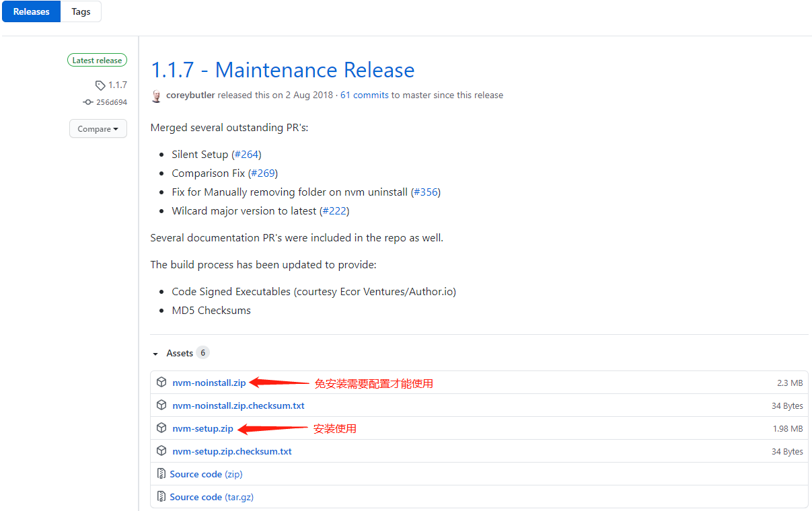812x511 pixels.
Task: Open commit 256d694
Action: pyautogui.click(x=111, y=102)
